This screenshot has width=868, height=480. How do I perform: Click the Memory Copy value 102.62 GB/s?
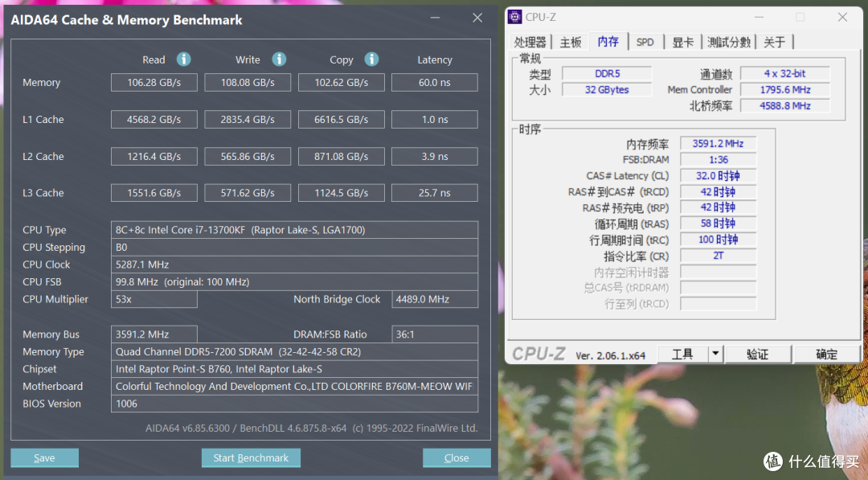pyautogui.click(x=341, y=83)
